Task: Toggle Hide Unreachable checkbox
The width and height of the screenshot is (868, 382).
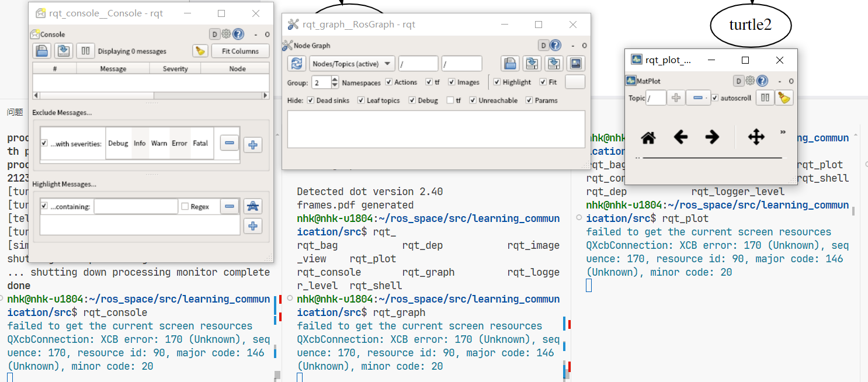Action: tap(473, 100)
